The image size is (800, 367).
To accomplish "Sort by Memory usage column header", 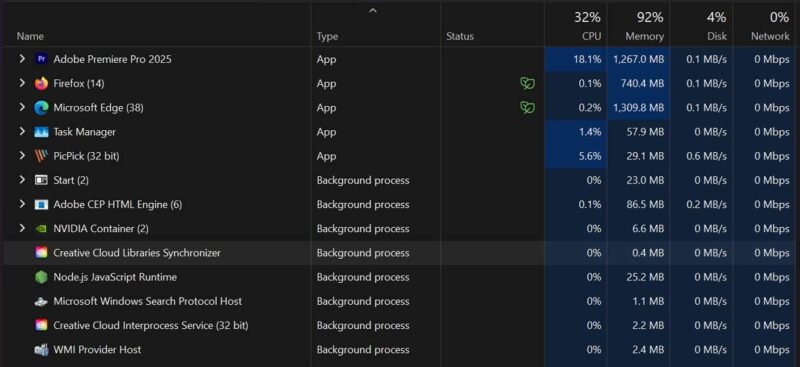I will tap(638, 25).
